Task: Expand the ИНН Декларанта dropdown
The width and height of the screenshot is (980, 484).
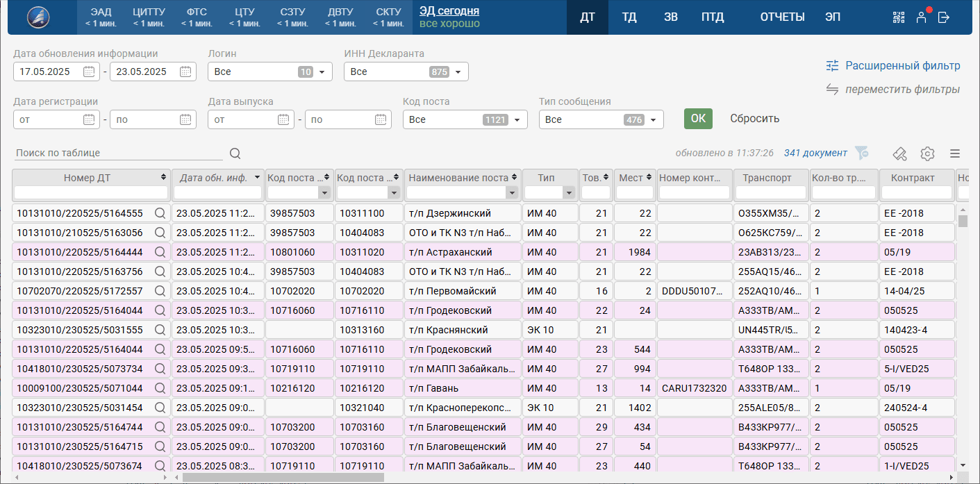Action: 458,72
